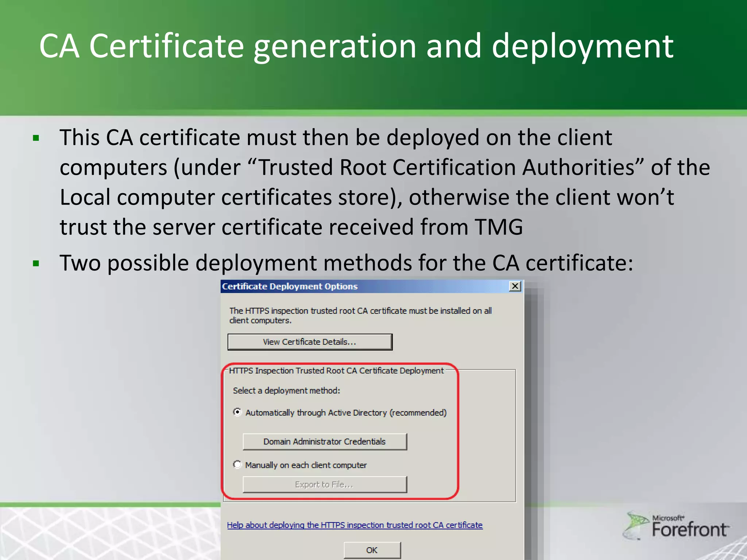Click the Microsoft Forefront logo

point(677,526)
